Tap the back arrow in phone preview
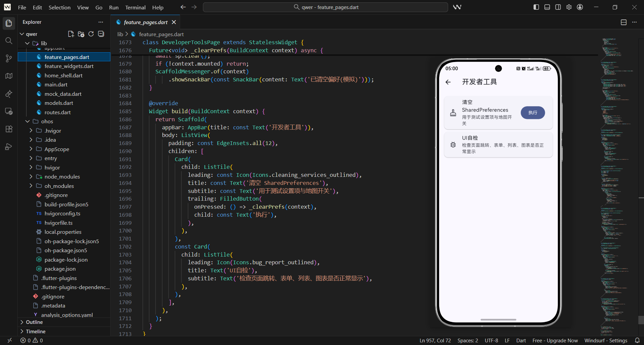The height and width of the screenshot is (345, 644). click(448, 82)
